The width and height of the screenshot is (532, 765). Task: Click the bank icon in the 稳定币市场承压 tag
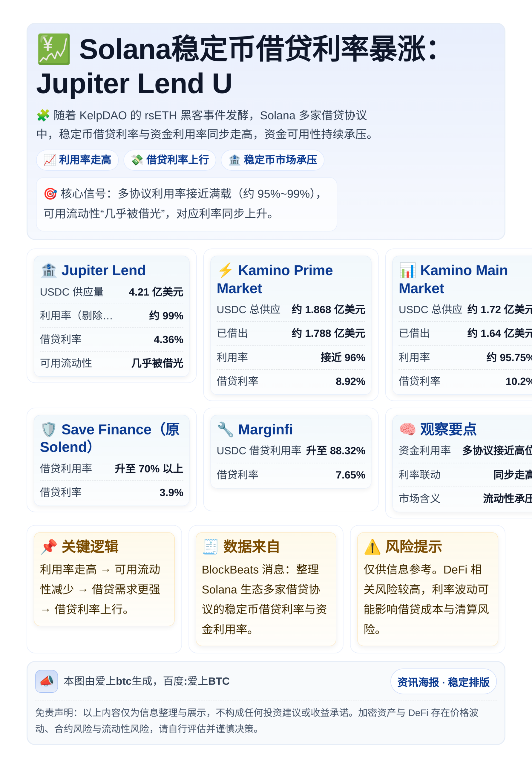pos(234,160)
